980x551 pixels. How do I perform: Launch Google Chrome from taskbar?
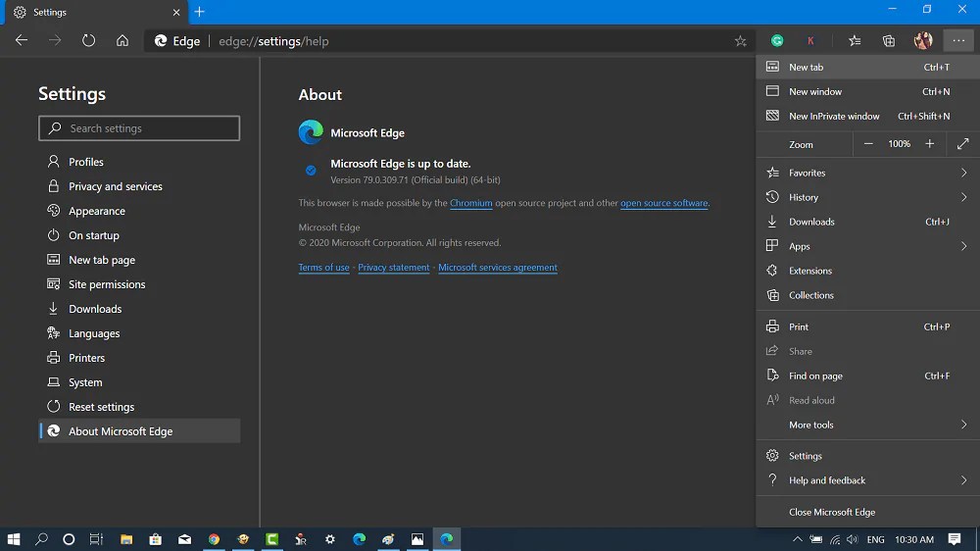(x=214, y=539)
